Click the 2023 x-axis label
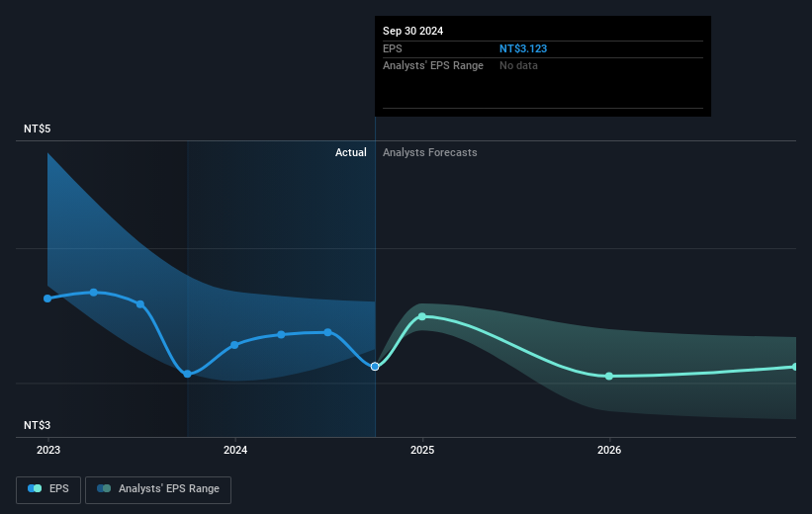Image resolution: width=812 pixels, height=514 pixels. pyautogui.click(x=48, y=451)
